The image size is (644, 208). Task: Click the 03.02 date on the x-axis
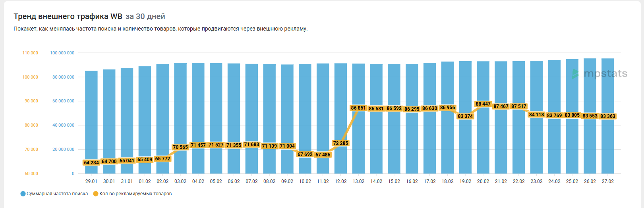(180, 181)
